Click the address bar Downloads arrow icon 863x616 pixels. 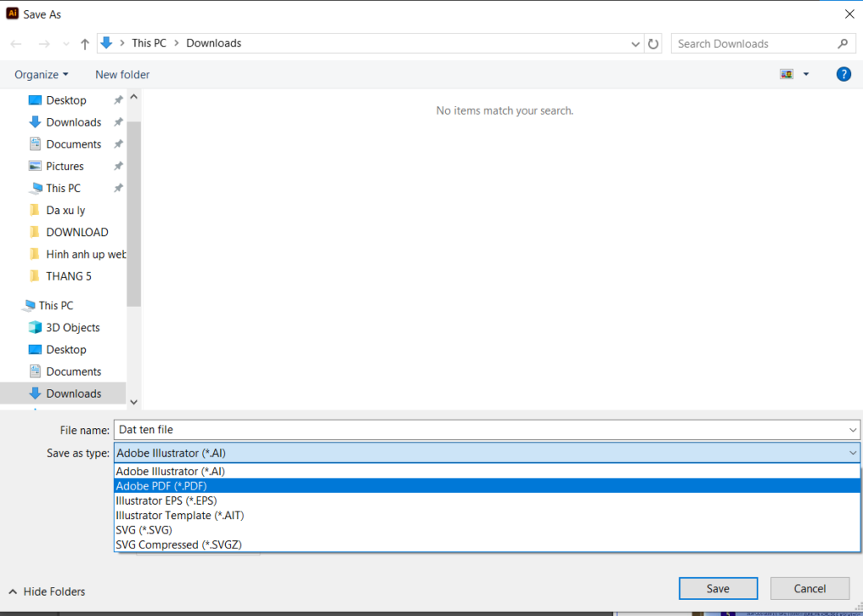107,43
